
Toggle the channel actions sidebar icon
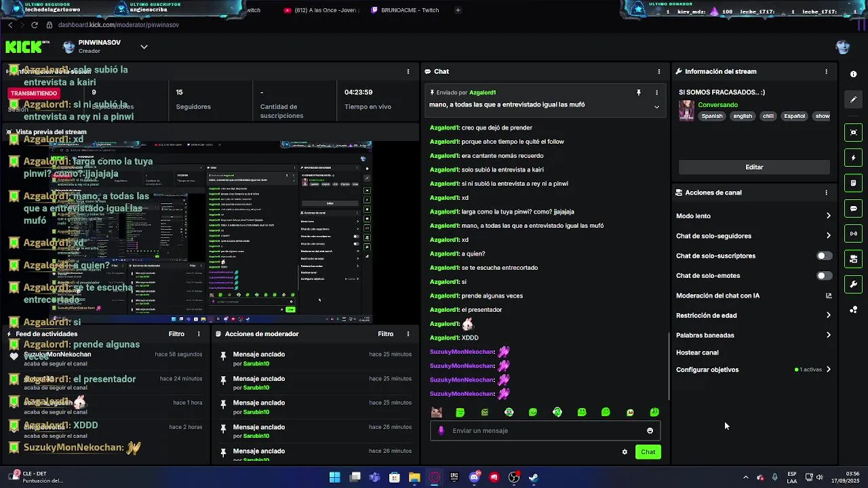point(854,259)
